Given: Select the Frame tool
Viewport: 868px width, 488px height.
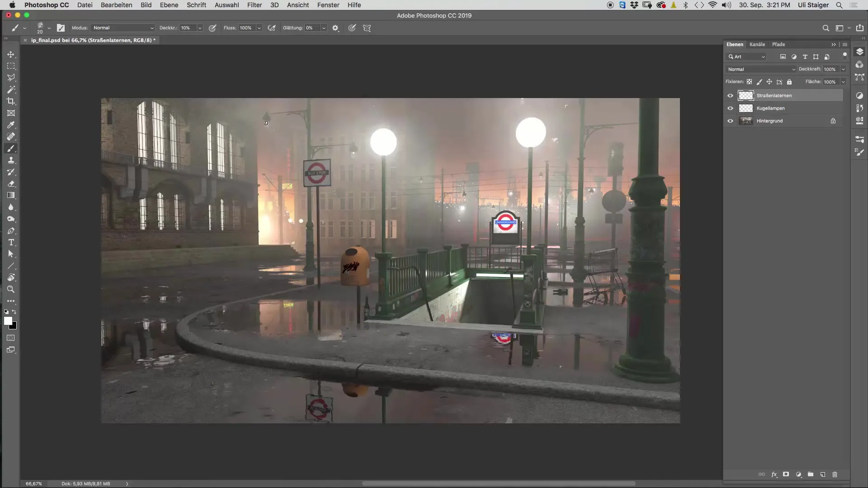Looking at the screenshot, I should [x=11, y=113].
